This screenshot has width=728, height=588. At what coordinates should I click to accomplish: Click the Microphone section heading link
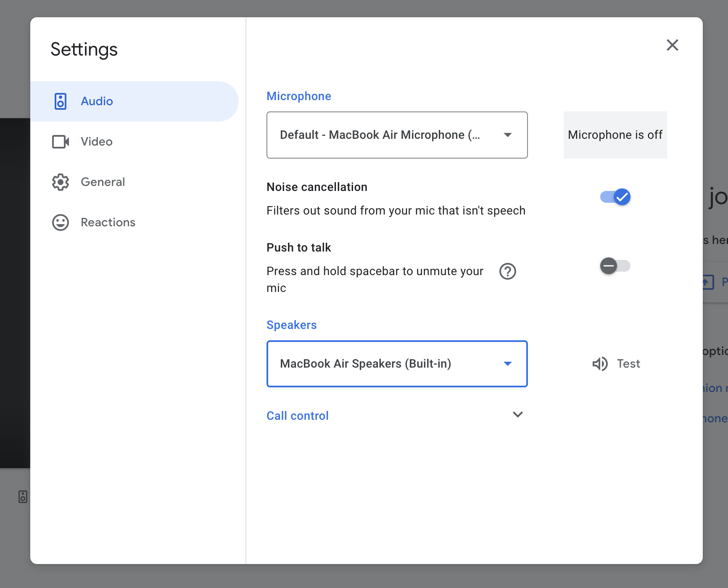[x=298, y=96]
